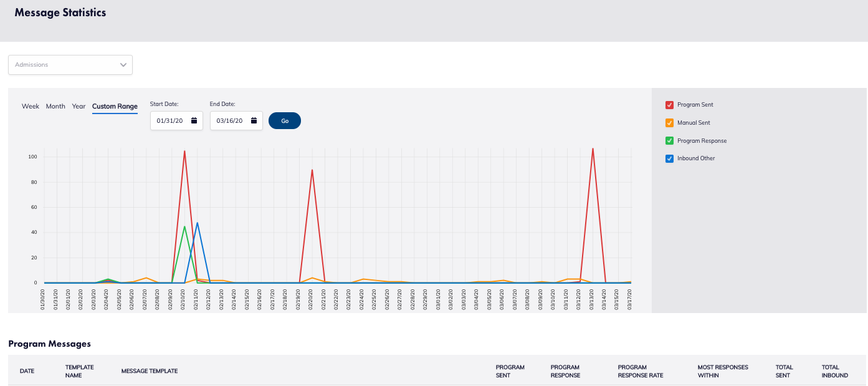The height and width of the screenshot is (386, 868).
Task: Click the red spike on the chart line
Action: coord(184,152)
